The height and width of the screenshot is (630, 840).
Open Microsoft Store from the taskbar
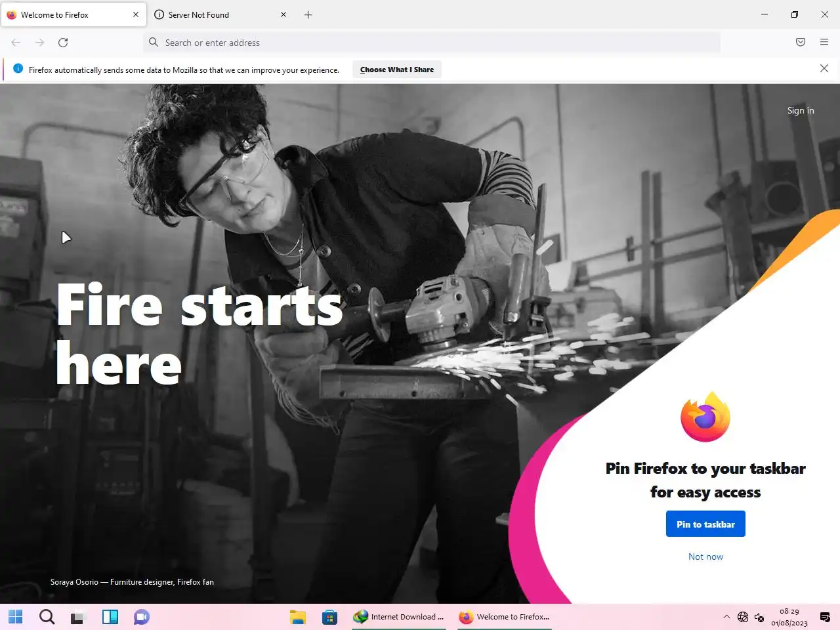click(329, 617)
